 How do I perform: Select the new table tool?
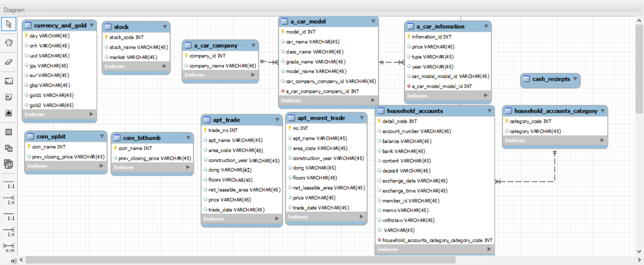[x=9, y=132]
